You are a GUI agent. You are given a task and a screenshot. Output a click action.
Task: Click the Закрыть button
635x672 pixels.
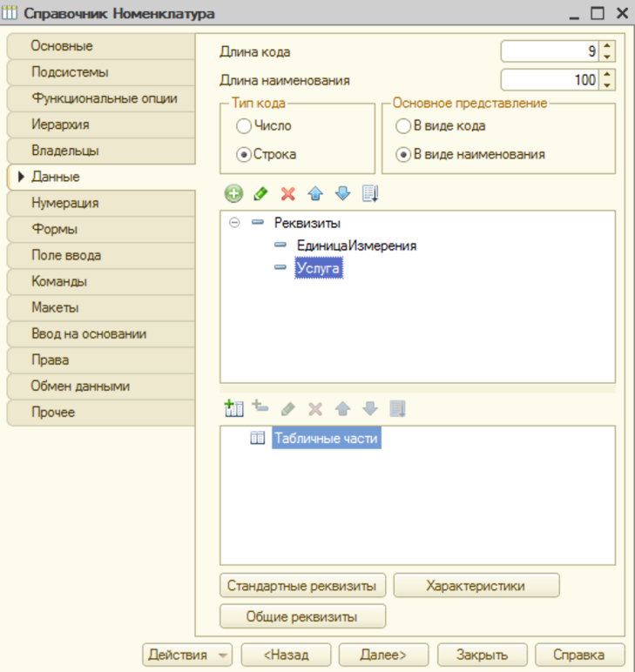point(482,655)
